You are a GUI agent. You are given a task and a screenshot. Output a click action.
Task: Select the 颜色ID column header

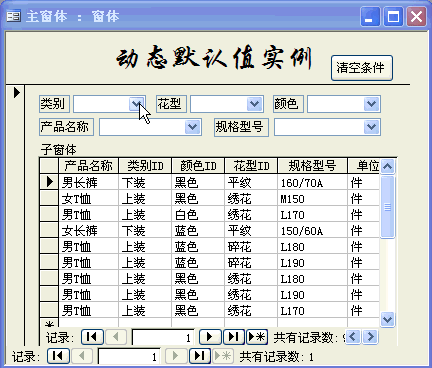click(198, 166)
